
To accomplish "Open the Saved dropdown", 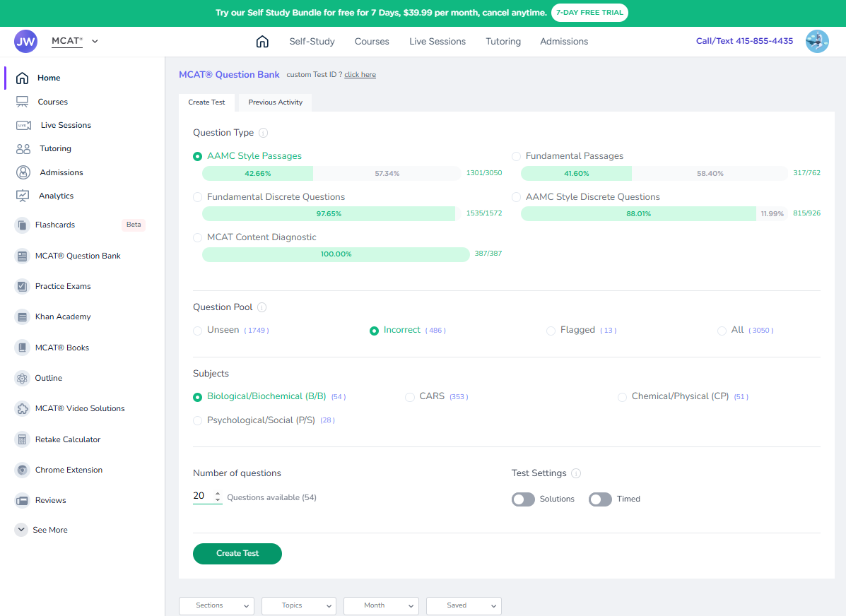I will pyautogui.click(x=464, y=605).
